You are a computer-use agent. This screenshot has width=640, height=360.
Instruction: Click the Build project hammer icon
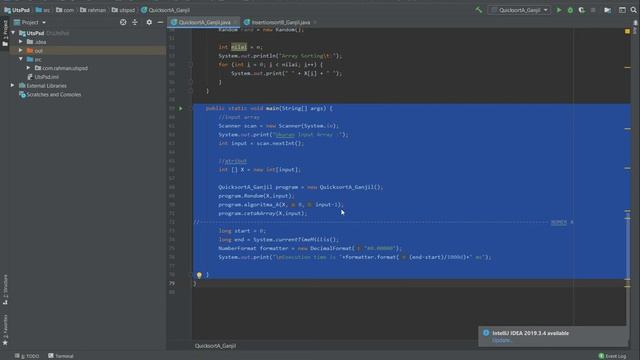click(x=478, y=10)
